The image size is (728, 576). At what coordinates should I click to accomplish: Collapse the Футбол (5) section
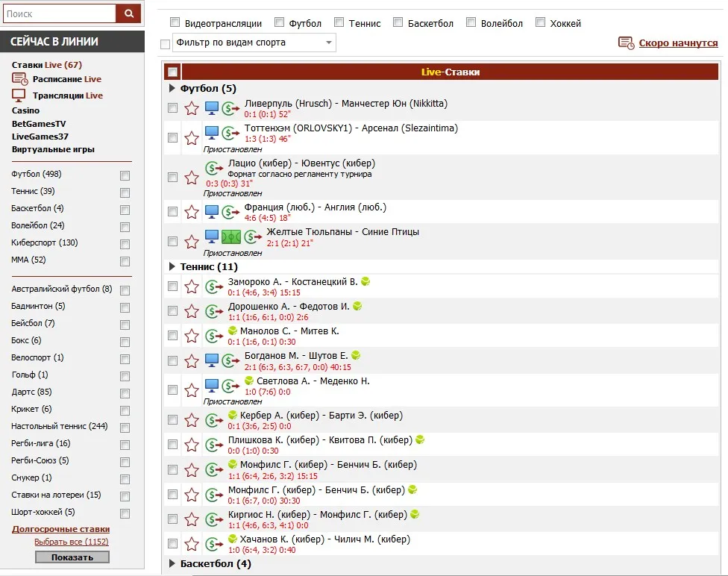pos(172,88)
